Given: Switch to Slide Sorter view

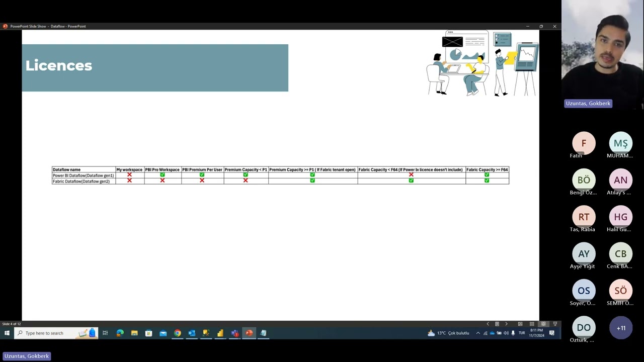Looking at the screenshot, I should click(532, 324).
